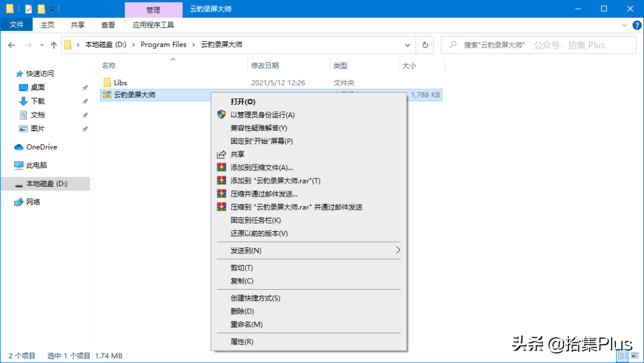This screenshot has width=644, height=363.
Task: Click the Back navigation arrow
Action: point(11,45)
